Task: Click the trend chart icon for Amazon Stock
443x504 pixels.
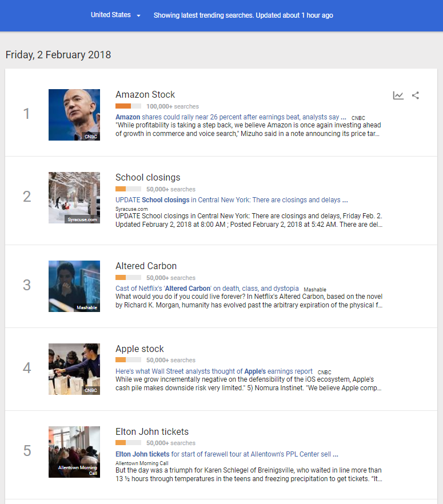Action: 398,95
